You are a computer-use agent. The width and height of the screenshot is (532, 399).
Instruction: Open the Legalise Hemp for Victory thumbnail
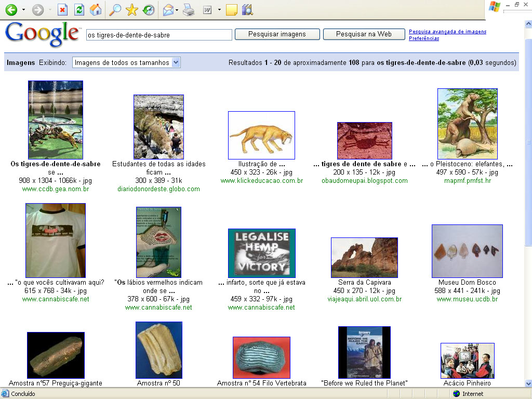(x=261, y=253)
